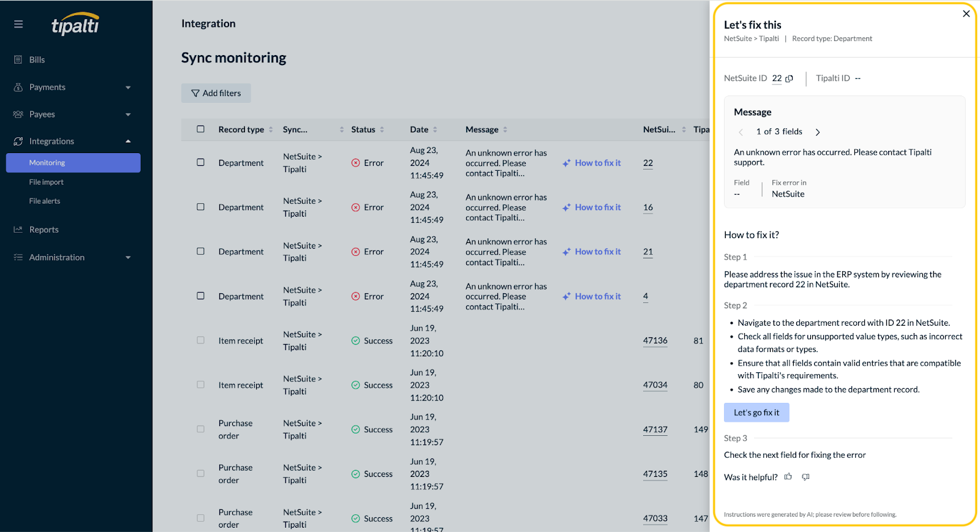Open the hamburger menu icon
Viewport: 980px width, 532px height.
(x=18, y=24)
